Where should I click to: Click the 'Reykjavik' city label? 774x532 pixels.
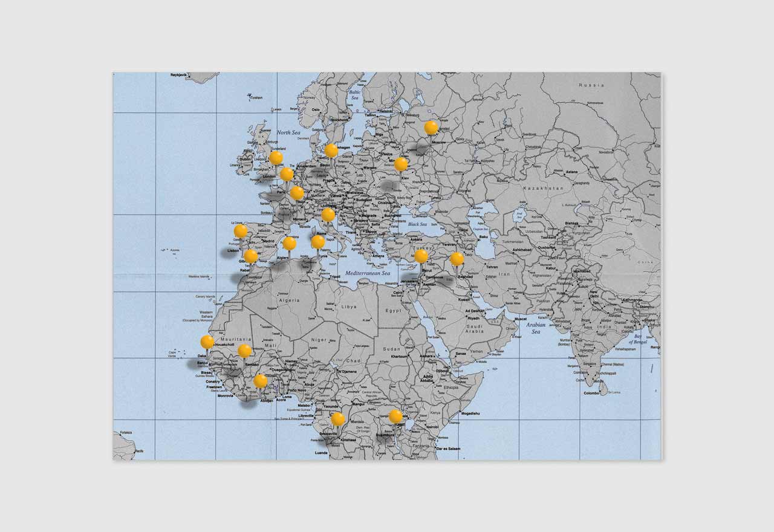(x=177, y=75)
